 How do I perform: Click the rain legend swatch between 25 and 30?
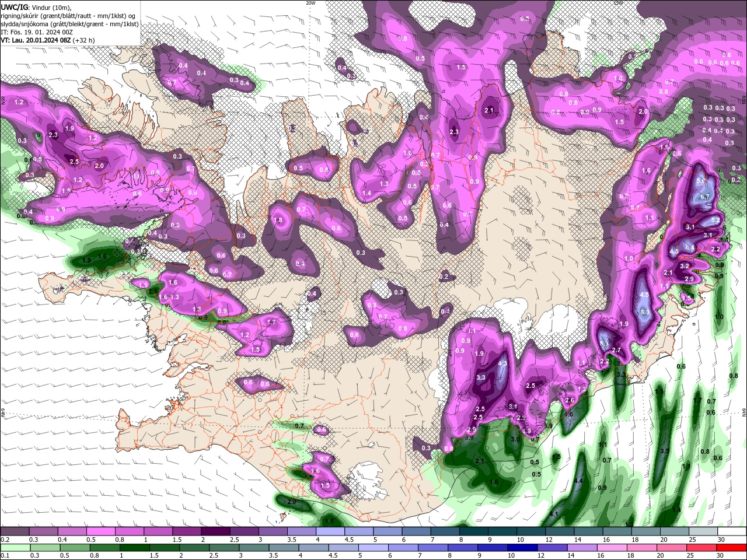tap(703, 547)
